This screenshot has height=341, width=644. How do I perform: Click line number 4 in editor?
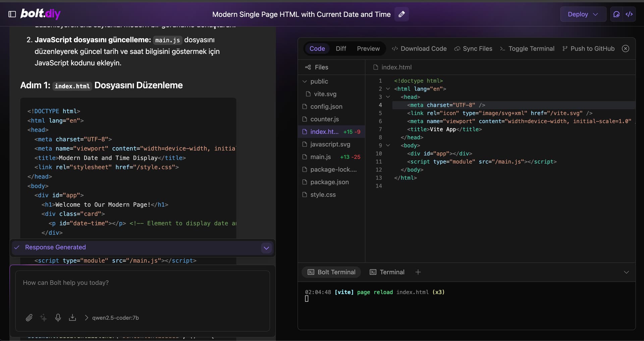380,105
